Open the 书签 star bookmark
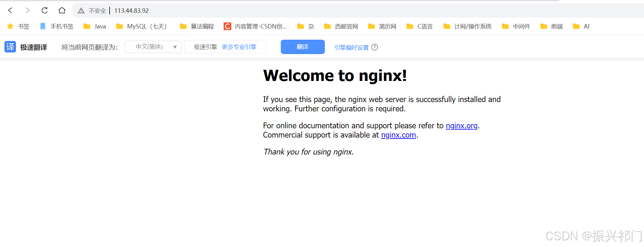Screen dimensions: 644x247 [x=18, y=26]
